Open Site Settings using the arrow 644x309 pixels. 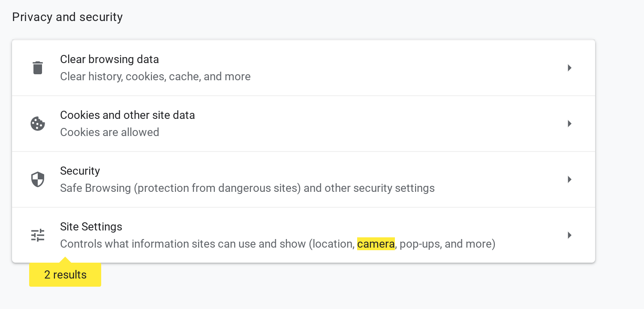tap(569, 235)
